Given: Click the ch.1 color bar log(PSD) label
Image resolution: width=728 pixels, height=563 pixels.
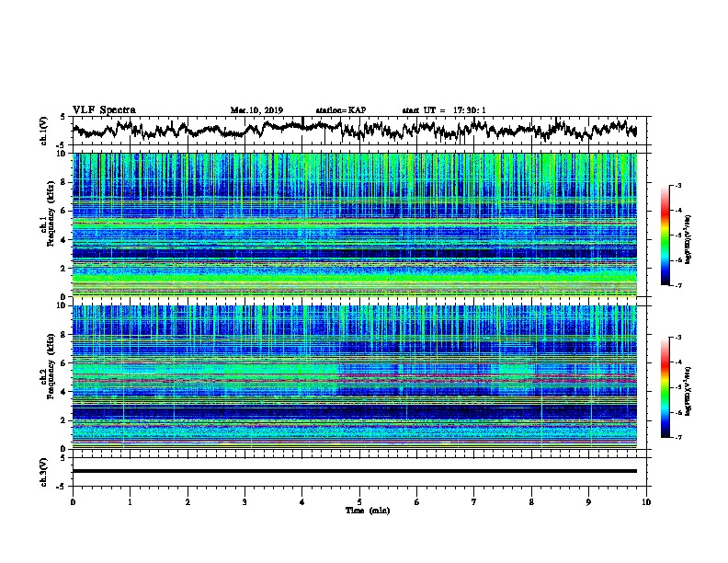Looking at the screenshot, I should tap(688, 240).
